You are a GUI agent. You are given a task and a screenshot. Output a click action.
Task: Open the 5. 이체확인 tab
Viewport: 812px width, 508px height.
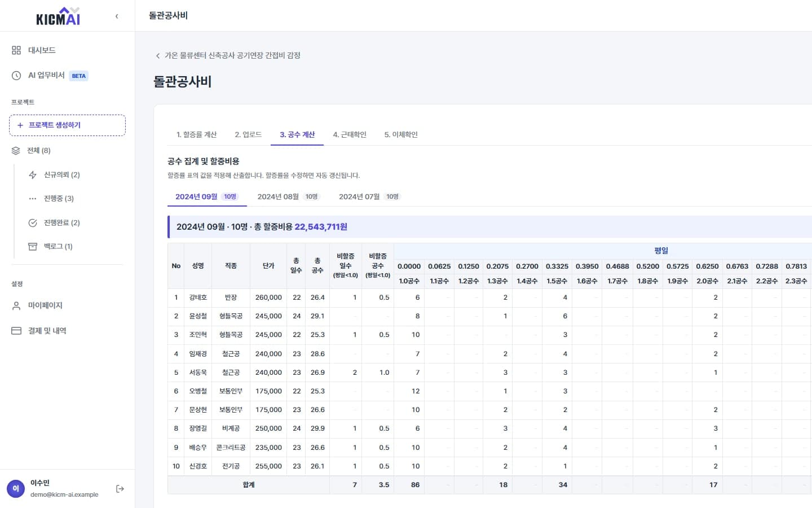401,135
